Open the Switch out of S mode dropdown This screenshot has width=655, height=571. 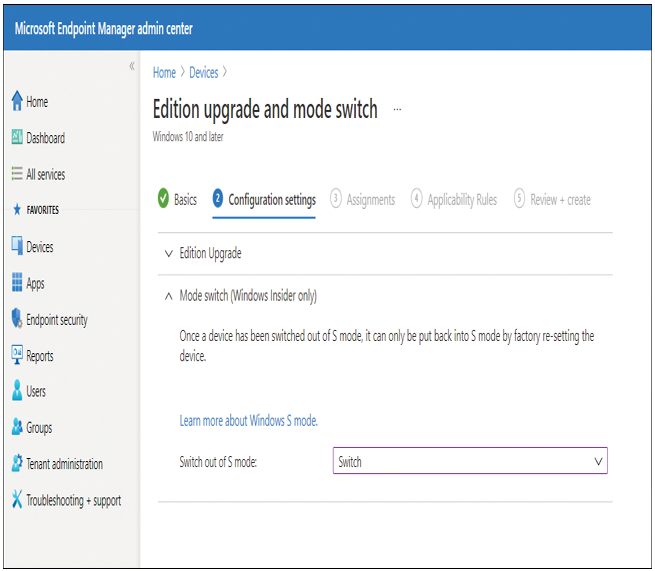[x=470, y=461]
